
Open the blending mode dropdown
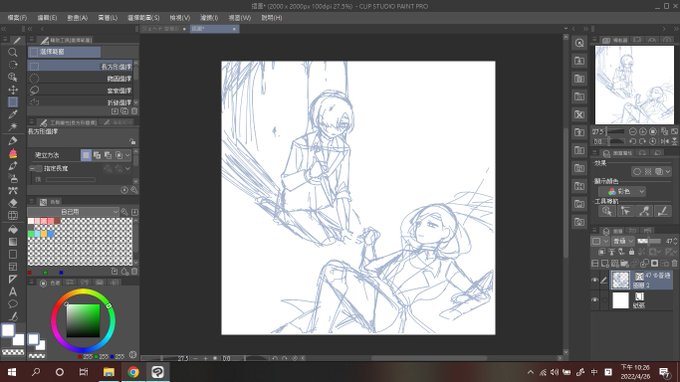623,241
